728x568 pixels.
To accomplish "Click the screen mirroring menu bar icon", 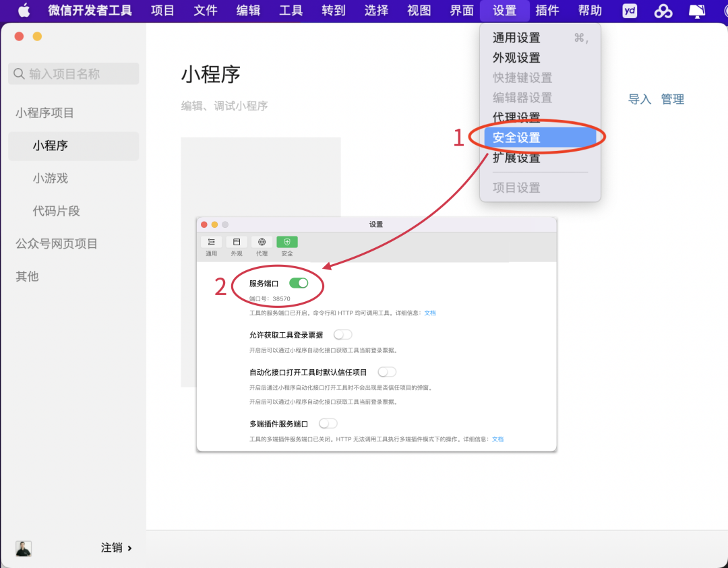I will 697,11.
